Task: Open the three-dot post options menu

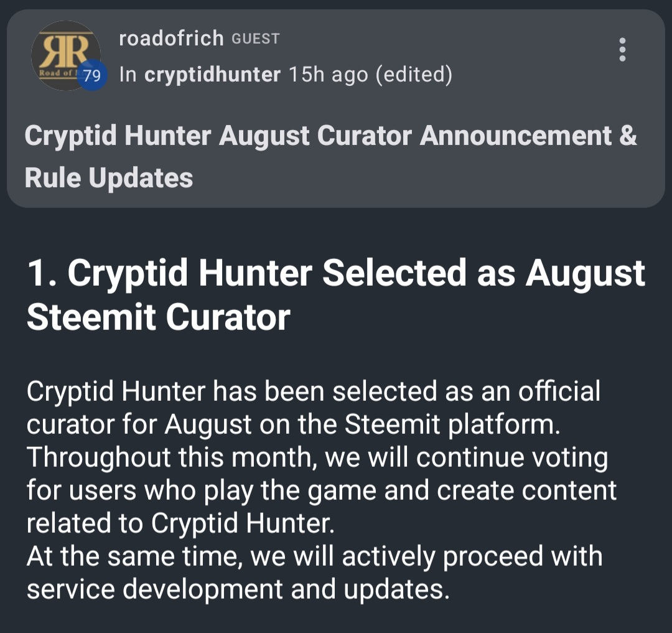Action: pos(622,49)
